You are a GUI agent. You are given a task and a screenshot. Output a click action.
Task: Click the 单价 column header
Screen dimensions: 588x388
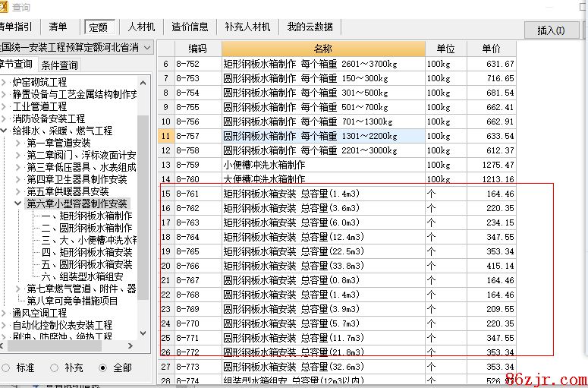tap(491, 49)
